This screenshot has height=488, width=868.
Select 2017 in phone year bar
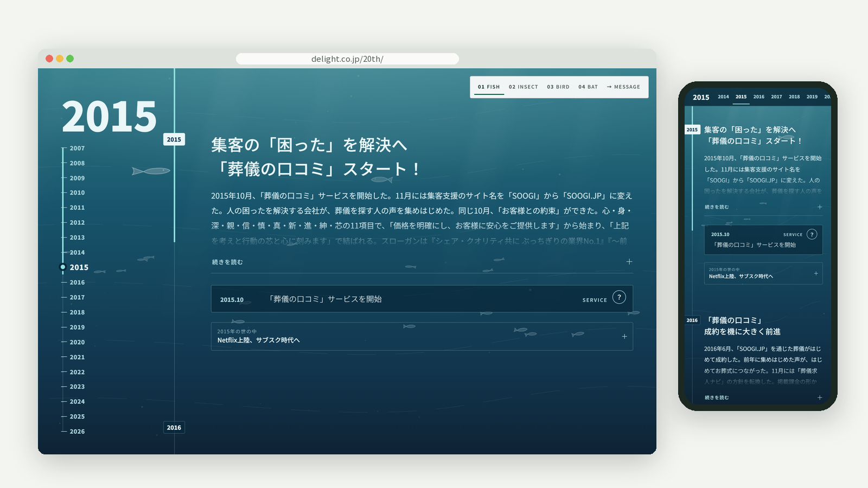[776, 97]
